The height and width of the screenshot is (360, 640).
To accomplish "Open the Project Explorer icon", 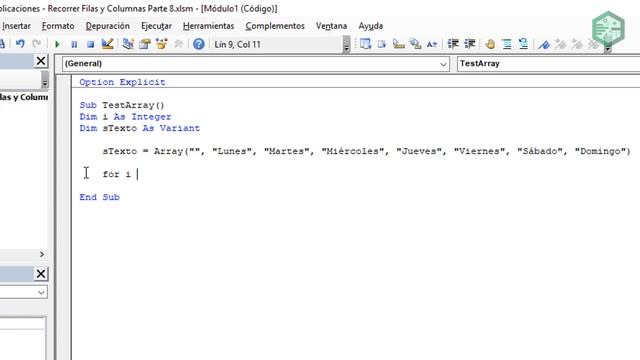I will point(128,44).
